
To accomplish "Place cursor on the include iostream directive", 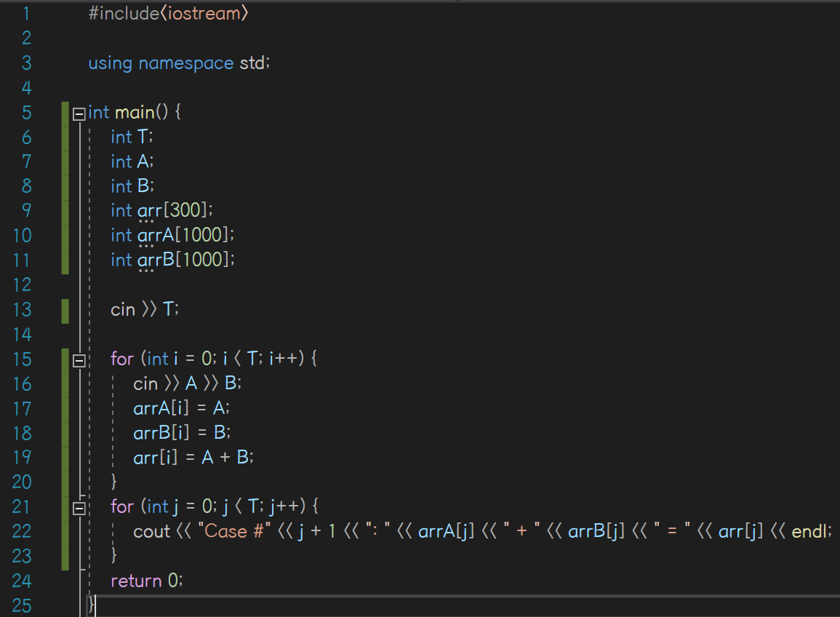I will click(167, 12).
